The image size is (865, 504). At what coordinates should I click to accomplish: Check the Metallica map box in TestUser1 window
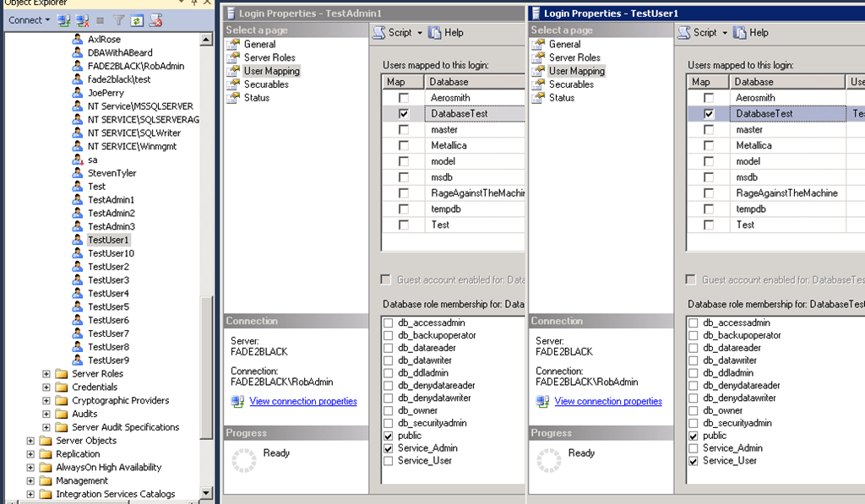point(709,145)
